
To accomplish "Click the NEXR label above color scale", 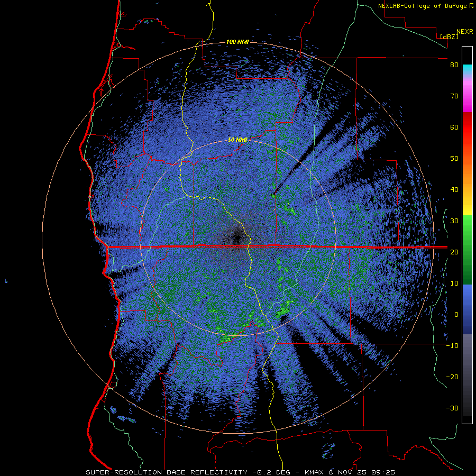I will coord(465,32).
